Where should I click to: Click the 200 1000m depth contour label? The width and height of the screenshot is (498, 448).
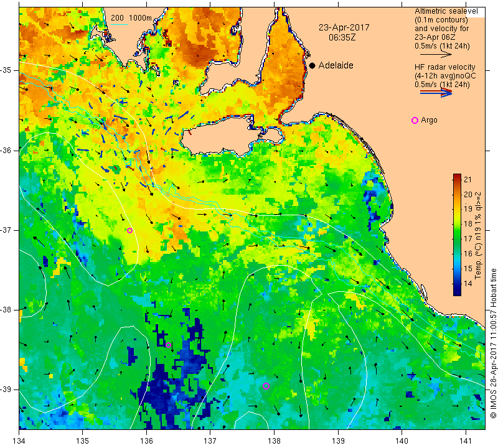click(x=131, y=18)
